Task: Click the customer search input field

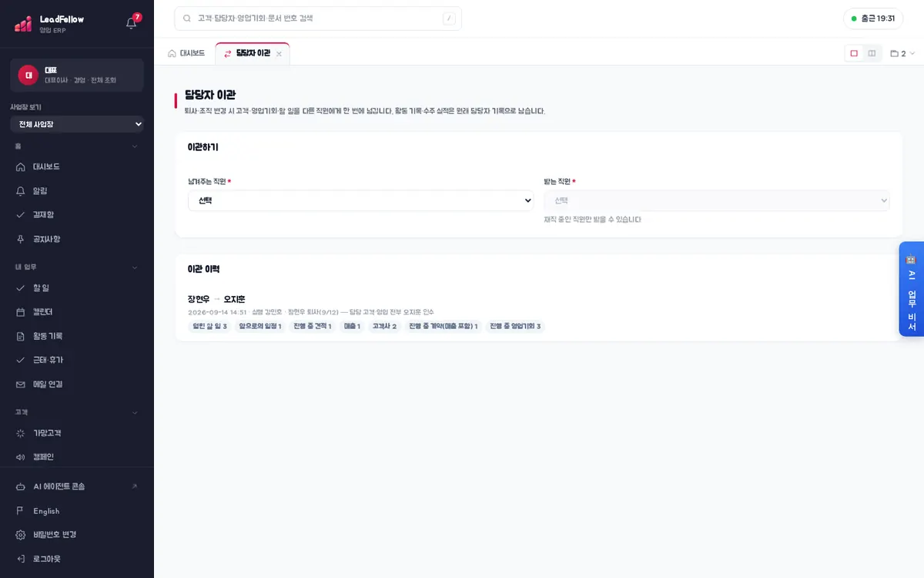Action: [318, 18]
